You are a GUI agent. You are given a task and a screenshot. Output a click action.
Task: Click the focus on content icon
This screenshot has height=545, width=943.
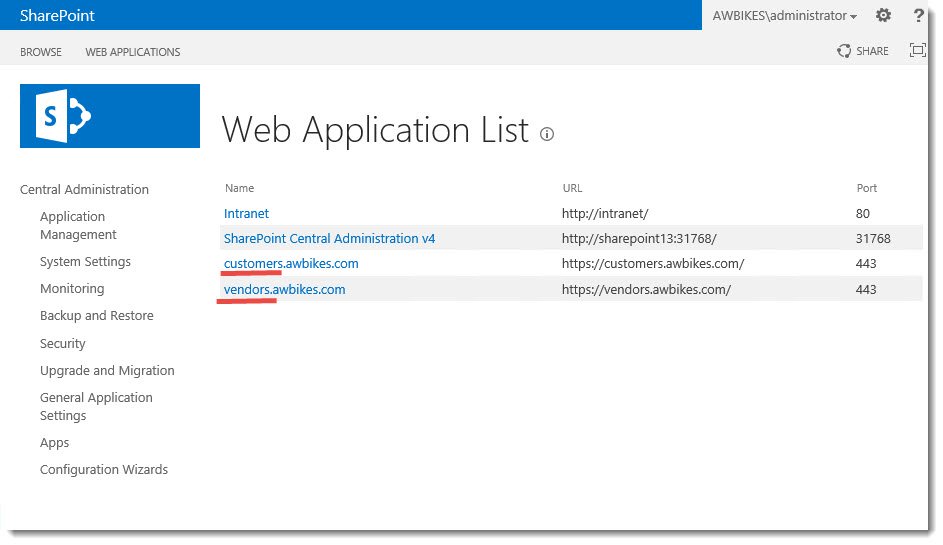[917, 50]
